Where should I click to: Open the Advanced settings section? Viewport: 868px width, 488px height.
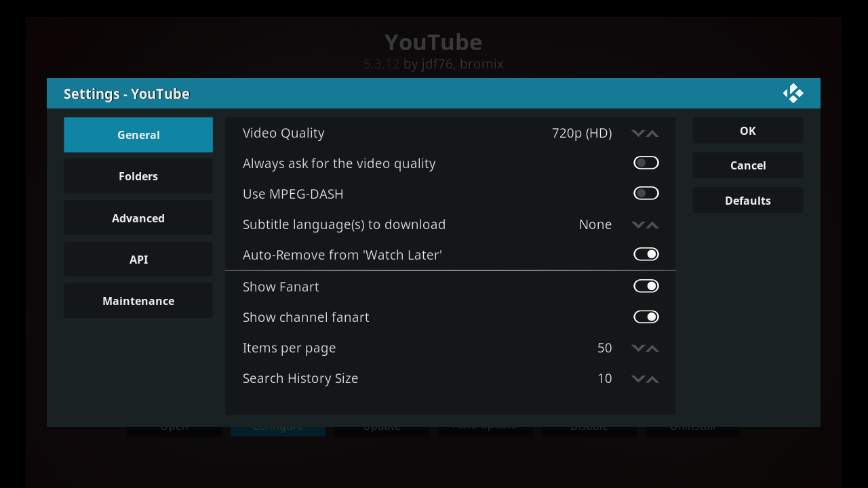(x=138, y=218)
